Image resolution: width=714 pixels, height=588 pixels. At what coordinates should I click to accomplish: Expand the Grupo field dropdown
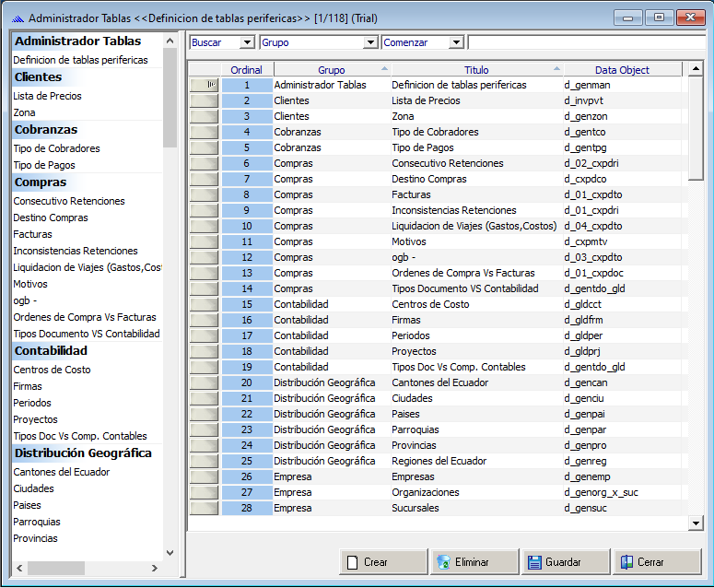pyautogui.click(x=370, y=42)
